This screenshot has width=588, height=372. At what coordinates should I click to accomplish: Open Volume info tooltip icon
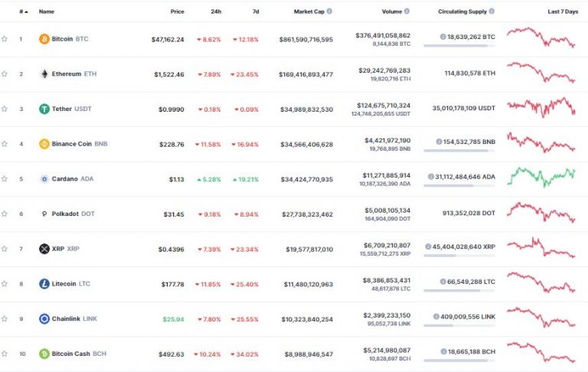[407, 11]
